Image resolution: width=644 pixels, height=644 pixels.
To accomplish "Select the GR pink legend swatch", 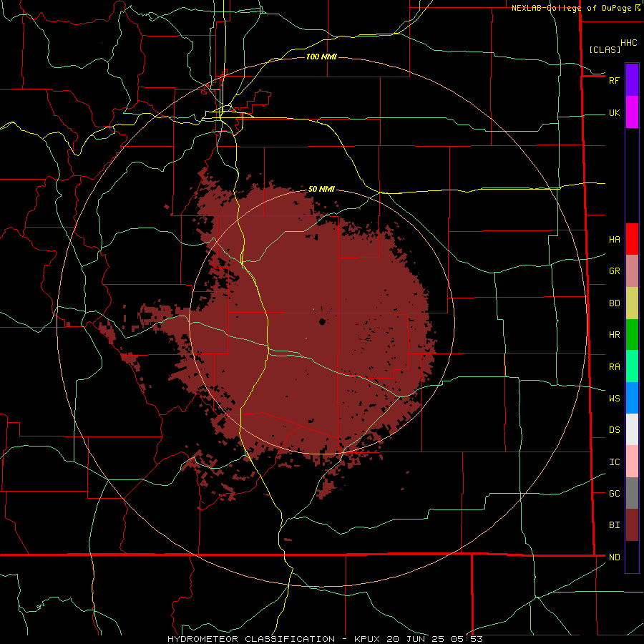I will pyautogui.click(x=632, y=271).
